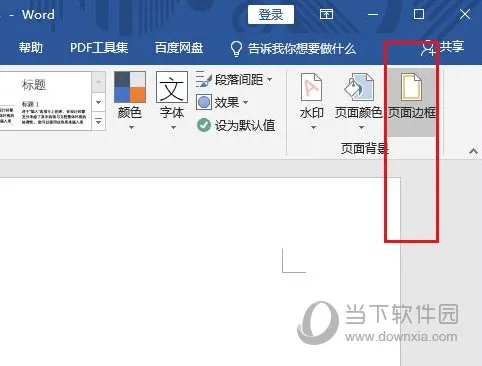Open the Effects (效果) dropdown
This screenshot has width=482, height=366.
click(x=222, y=102)
